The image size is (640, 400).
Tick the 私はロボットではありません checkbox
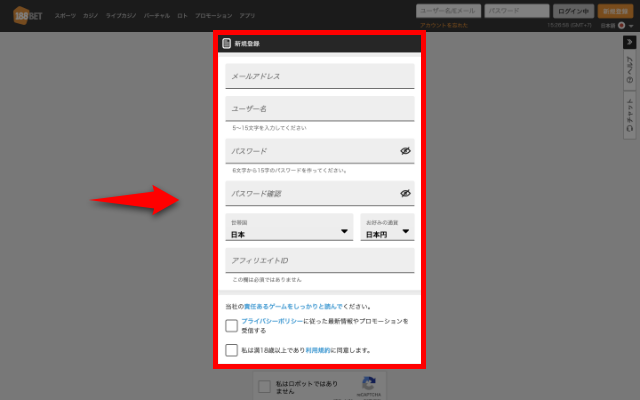pos(263,387)
